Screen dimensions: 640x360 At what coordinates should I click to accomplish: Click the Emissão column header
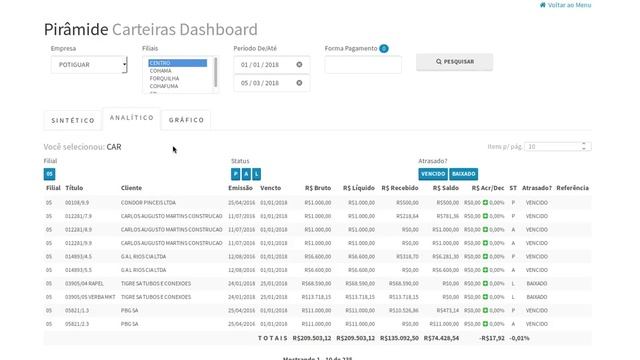click(240, 188)
